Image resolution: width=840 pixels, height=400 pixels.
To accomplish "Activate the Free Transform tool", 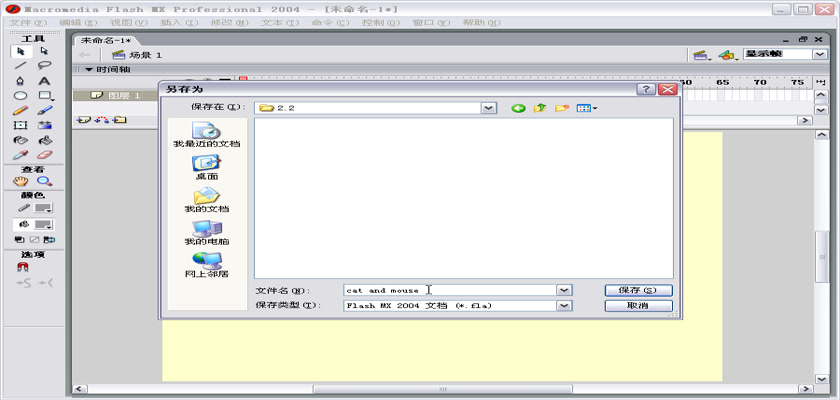I will point(21,125).
